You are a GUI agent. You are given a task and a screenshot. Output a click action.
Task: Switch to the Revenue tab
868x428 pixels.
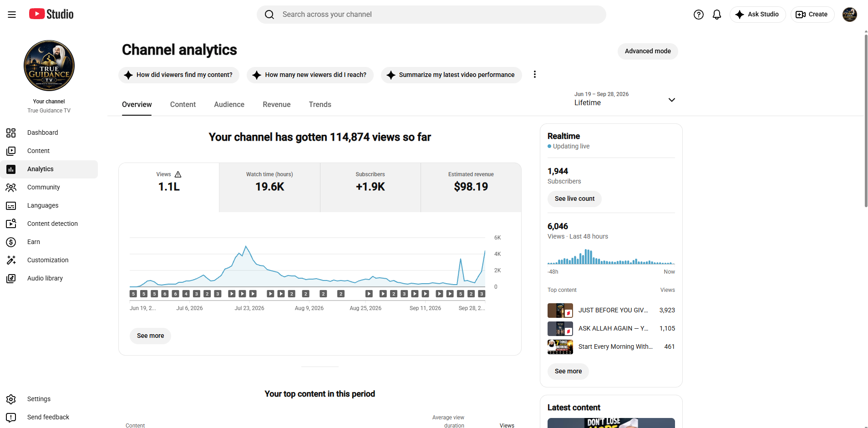coord(276,104)
